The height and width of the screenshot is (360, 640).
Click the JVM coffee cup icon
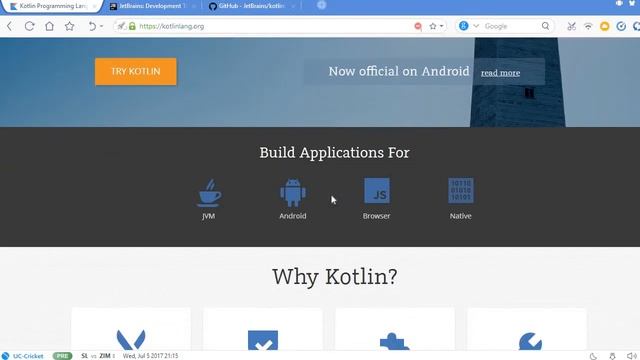[x=209, y=192]
